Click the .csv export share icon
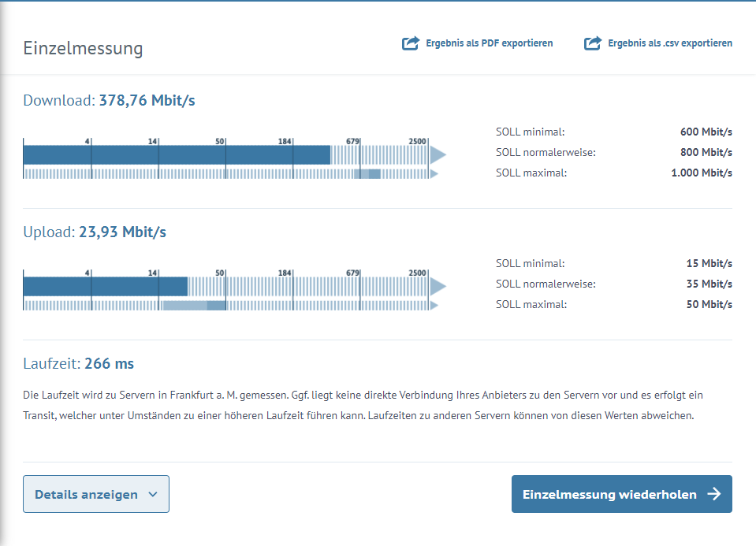Image resolution: width=756 pixels, height=546 pixels. pos(593,43)
